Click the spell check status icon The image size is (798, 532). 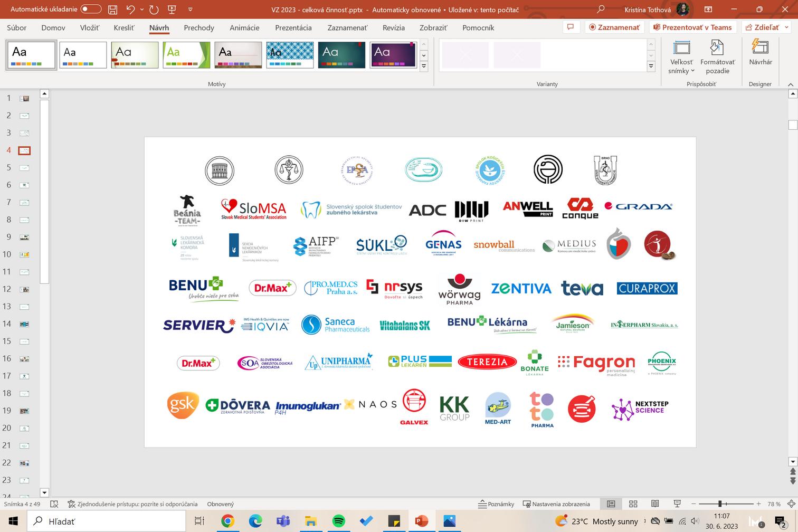click(54, 504)
